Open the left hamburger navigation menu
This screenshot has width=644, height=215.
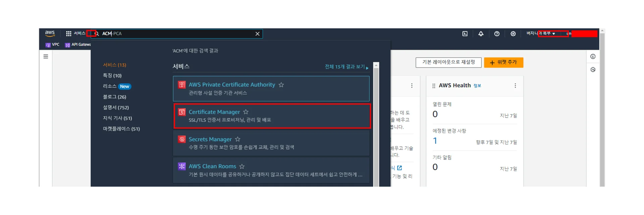click(x=46, y=56)
